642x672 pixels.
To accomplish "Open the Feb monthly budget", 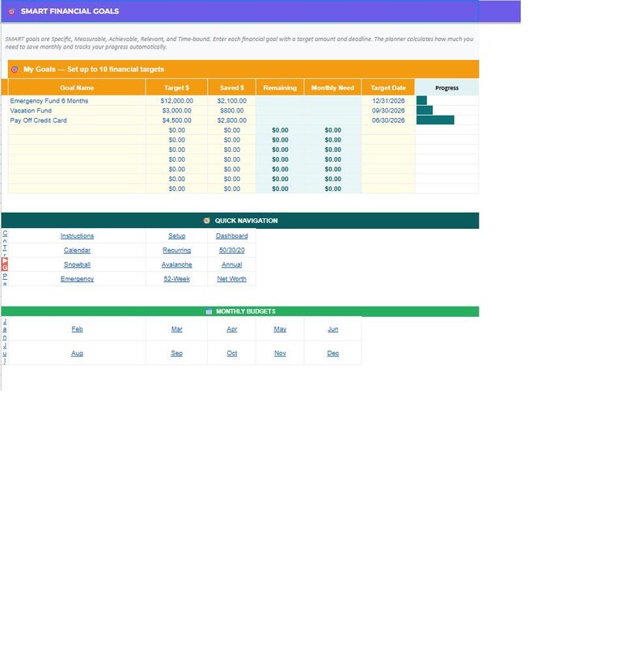I will 77,329.
